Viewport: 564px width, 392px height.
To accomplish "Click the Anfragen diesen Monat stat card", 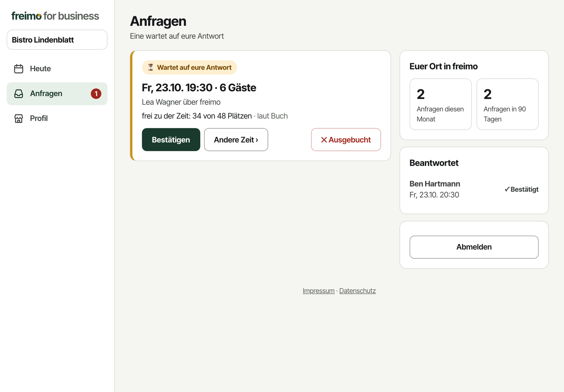I will pos(441,104).
